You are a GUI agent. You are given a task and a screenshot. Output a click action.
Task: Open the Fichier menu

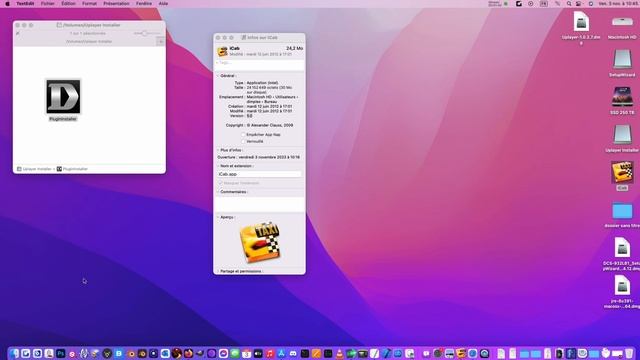48,4
